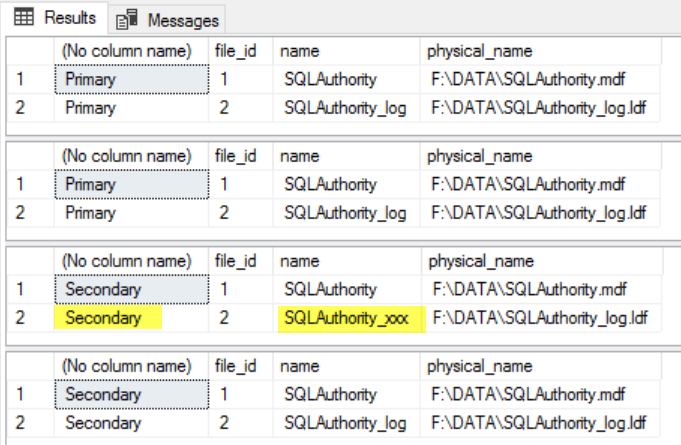Image resolution: width=681 pixels, height=445 pixels.
Task: Select SQLAuthority_log name cell in first result set
Action: point(347,108)
